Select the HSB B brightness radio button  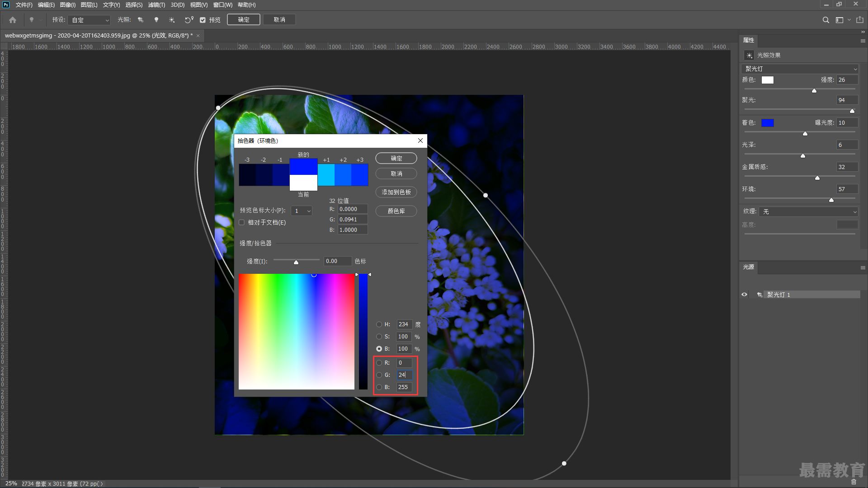(x=379, y=349)
